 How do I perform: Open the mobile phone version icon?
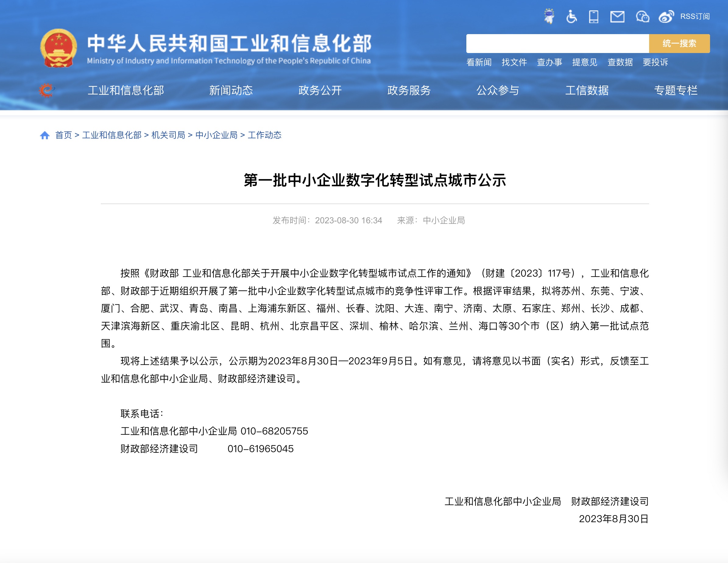pos(594,16)
